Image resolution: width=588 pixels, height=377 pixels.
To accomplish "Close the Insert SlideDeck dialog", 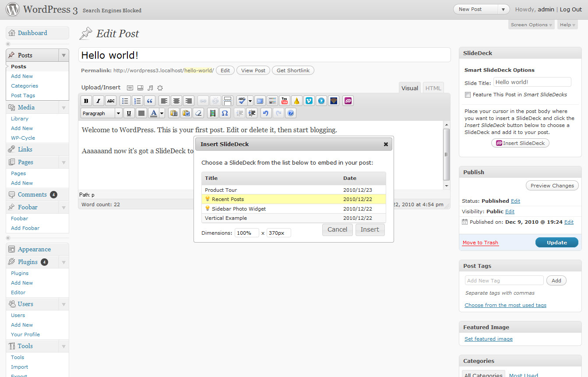I will tap(386, 144).
